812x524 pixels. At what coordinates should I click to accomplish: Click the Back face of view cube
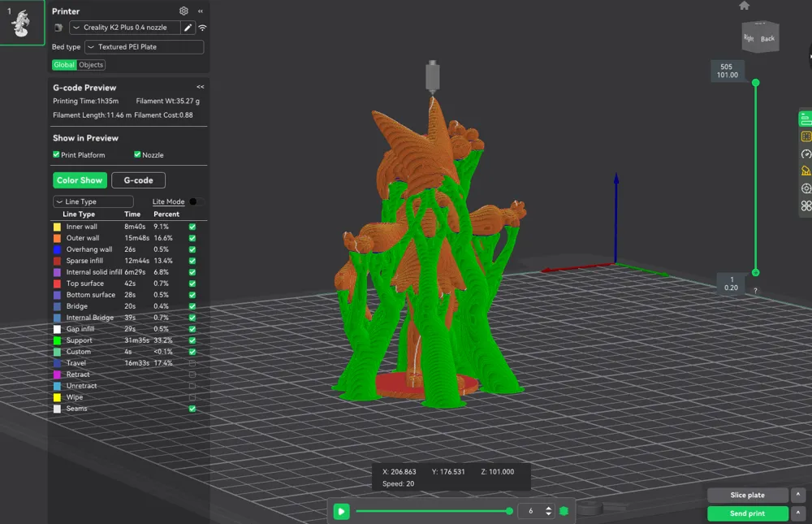pos(767,38)
